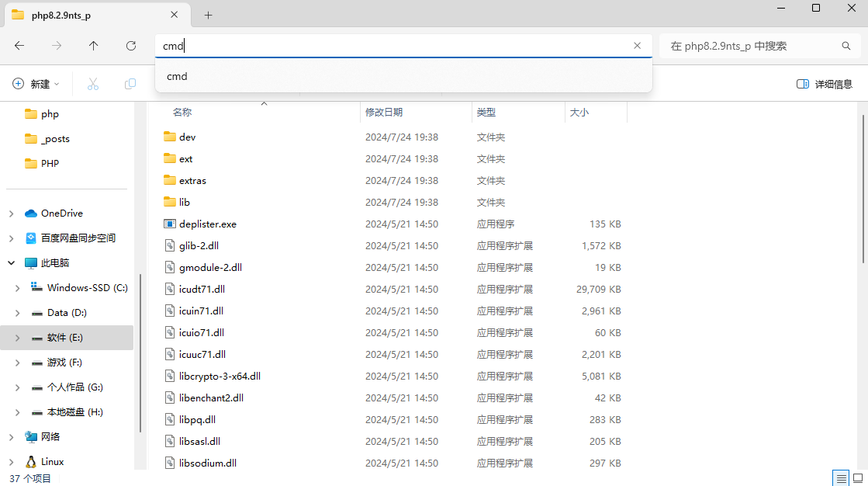Switch to details list view icon

840,477
